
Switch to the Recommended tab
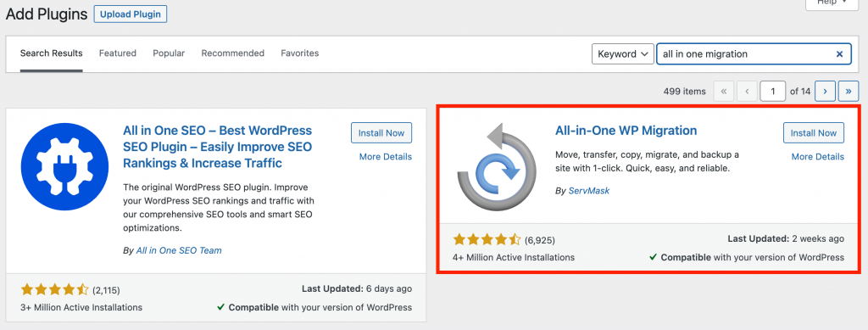pyautogui.click(x=232, y=53)
